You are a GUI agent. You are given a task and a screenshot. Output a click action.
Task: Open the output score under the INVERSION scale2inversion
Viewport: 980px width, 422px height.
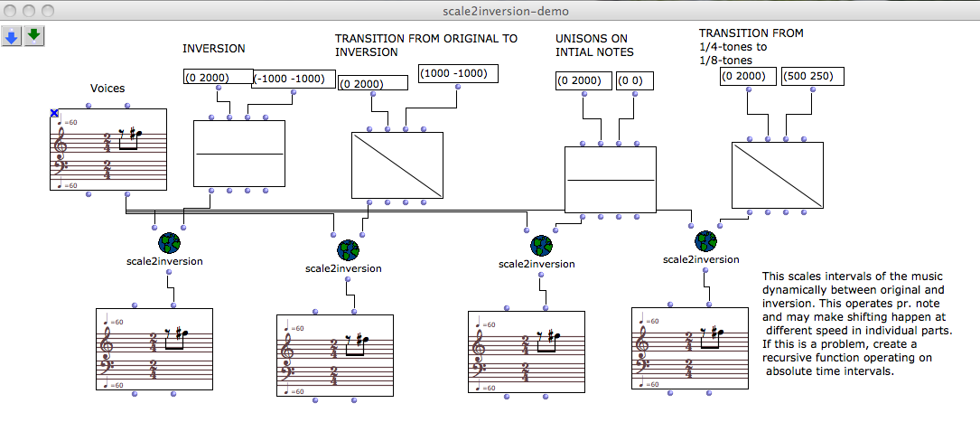[154, 349]
